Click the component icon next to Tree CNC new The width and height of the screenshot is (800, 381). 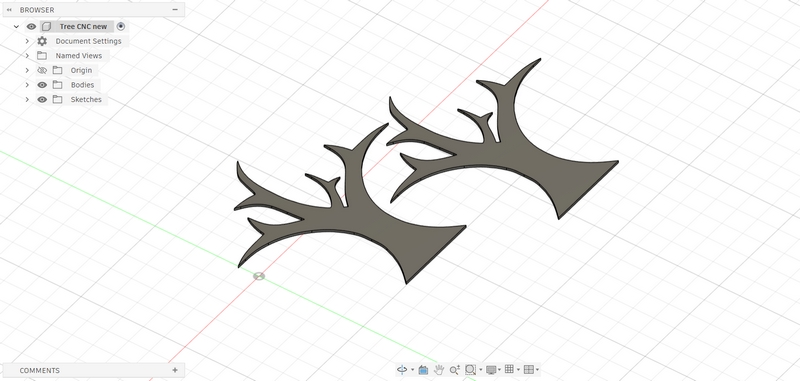pos(46,27)
